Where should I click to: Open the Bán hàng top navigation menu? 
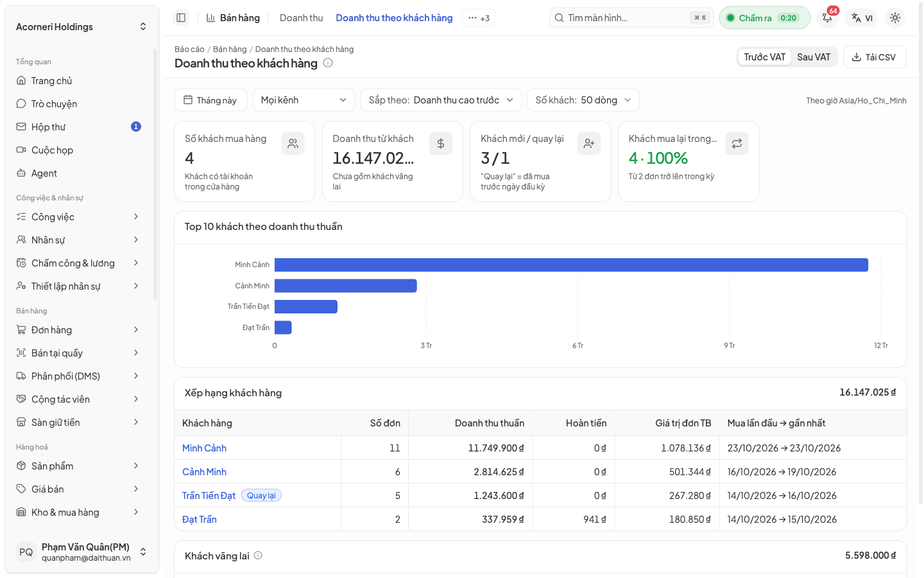pos(233,18)
